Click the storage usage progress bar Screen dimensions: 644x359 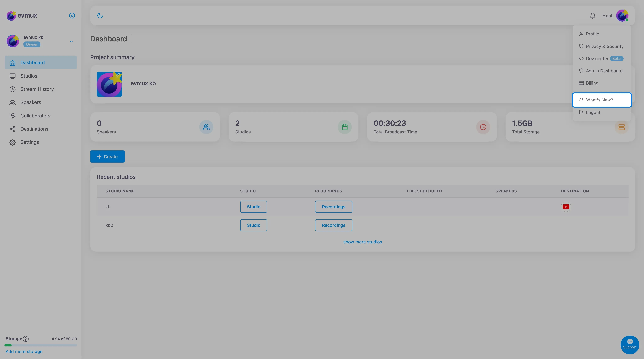[x=41, y=345]
